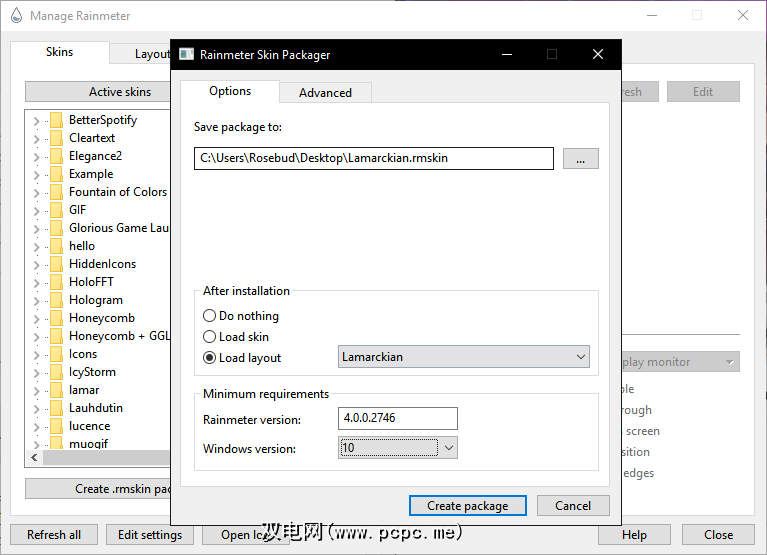The width and height of the screenshot is (767, 555).
Task: Click the Save package to path field
Action: [x=374, y=158]
